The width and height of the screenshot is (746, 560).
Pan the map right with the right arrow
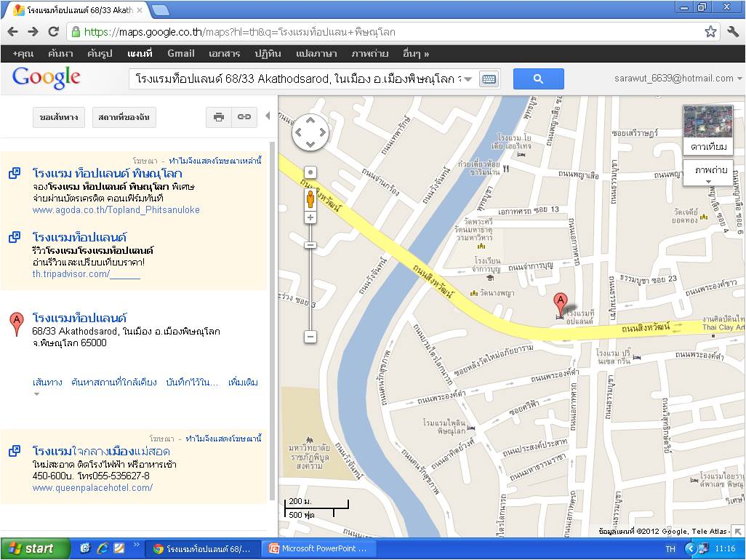[323, 132]
